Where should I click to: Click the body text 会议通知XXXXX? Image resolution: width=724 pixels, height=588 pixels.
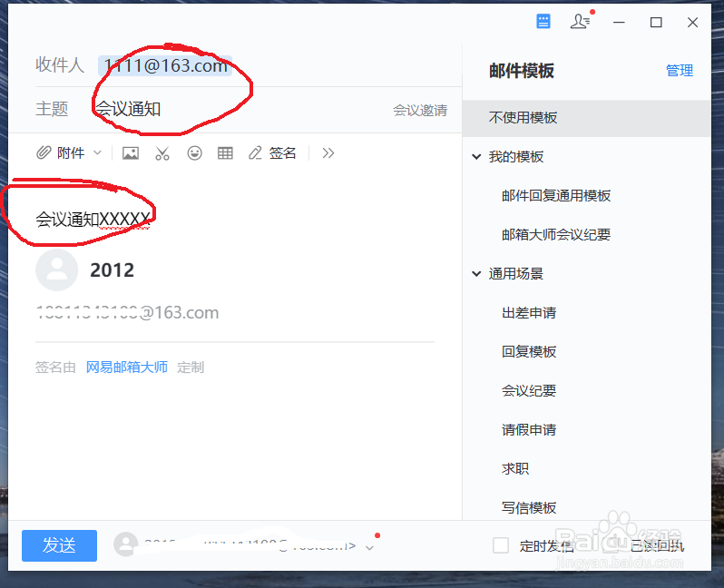tap(93, 220)
